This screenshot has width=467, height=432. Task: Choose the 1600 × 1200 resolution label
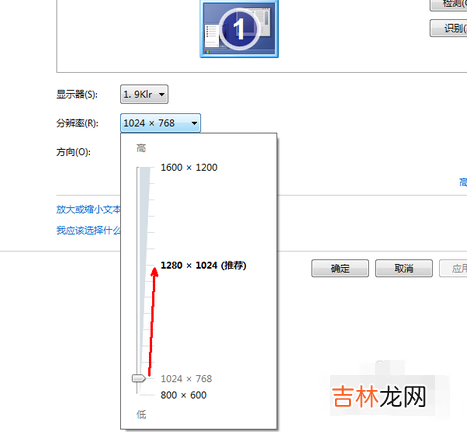tap(189, 167)
